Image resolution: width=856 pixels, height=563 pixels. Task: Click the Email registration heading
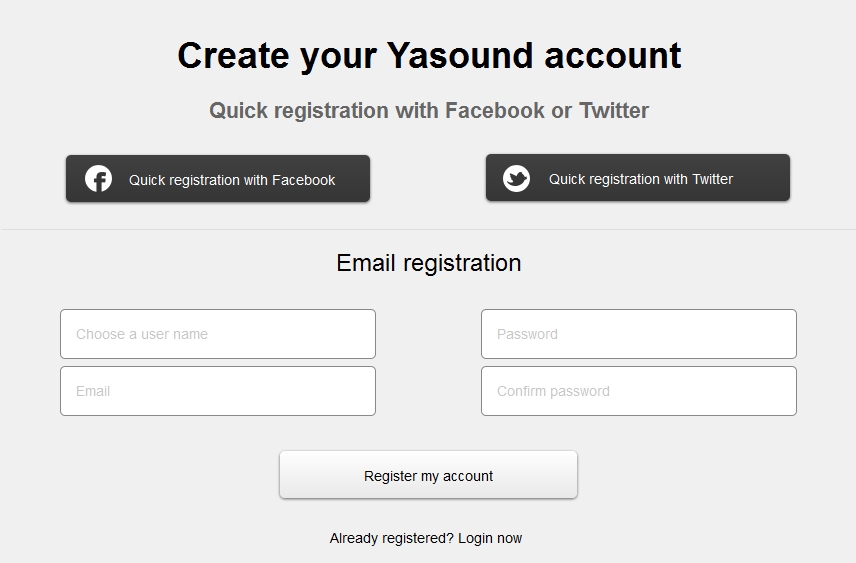tap(429, 263)
